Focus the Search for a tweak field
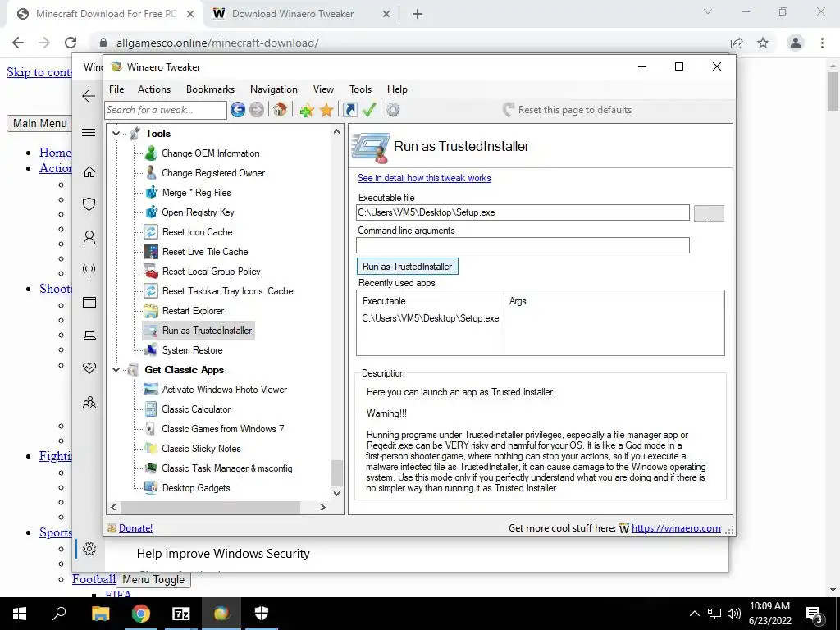Viewport: 840px width, 630px height. [x=166, y=110]
